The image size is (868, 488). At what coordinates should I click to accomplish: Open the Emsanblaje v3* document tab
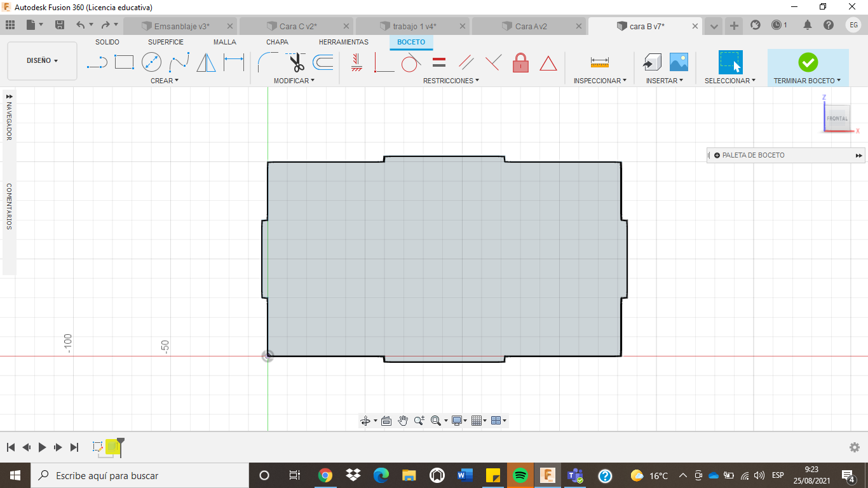(x=180, y=26)
